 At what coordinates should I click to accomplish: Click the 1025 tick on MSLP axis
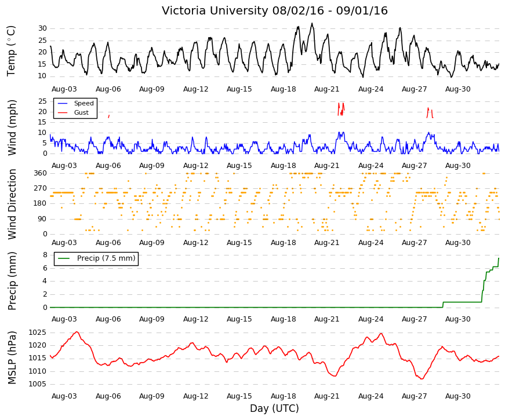37,333
